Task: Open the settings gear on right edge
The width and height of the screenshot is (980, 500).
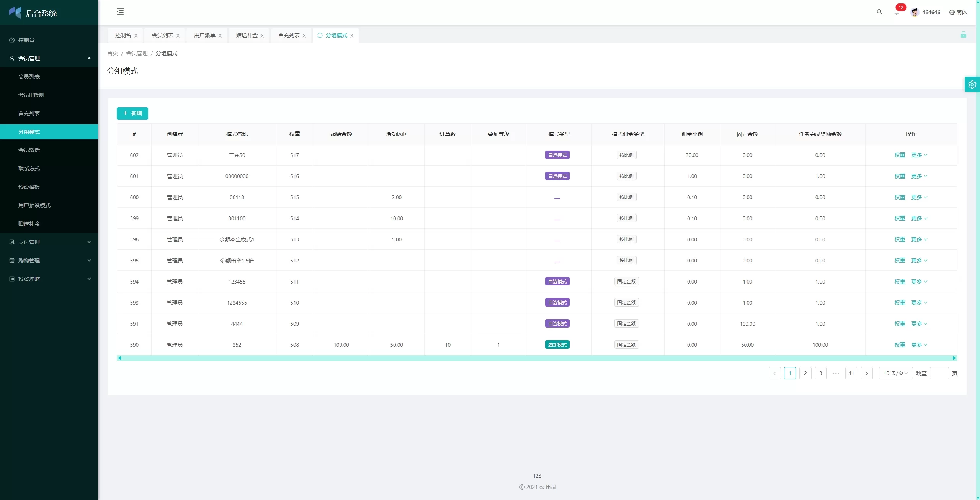Action: pyautogui.click(x=972, y=85)
